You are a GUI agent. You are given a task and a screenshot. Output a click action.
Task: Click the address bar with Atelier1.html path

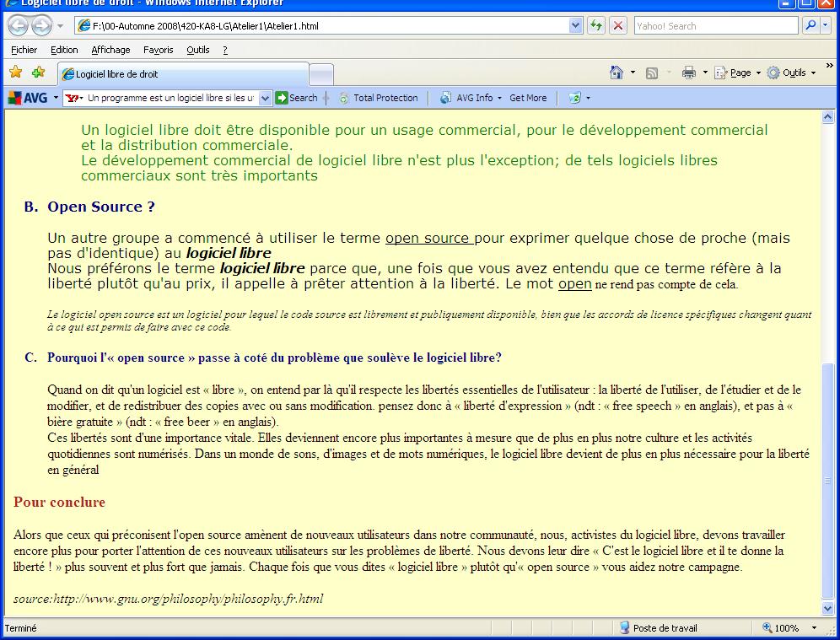point(321,25)
